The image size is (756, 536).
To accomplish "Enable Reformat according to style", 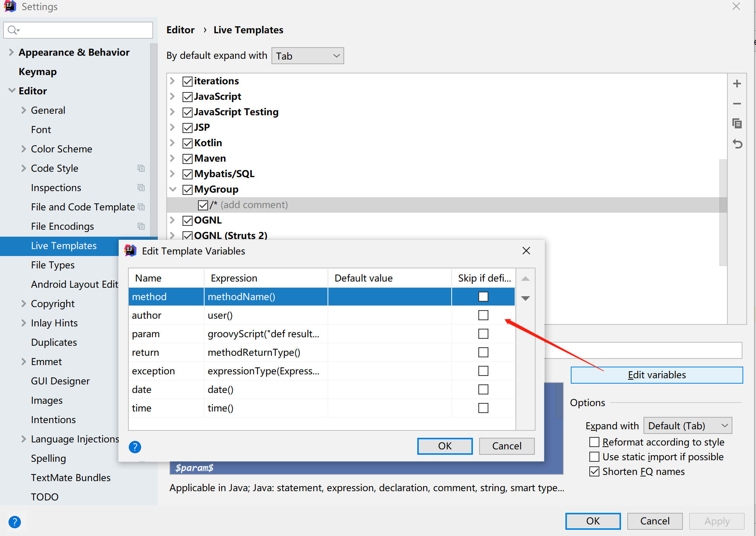I will pos(594,442).
